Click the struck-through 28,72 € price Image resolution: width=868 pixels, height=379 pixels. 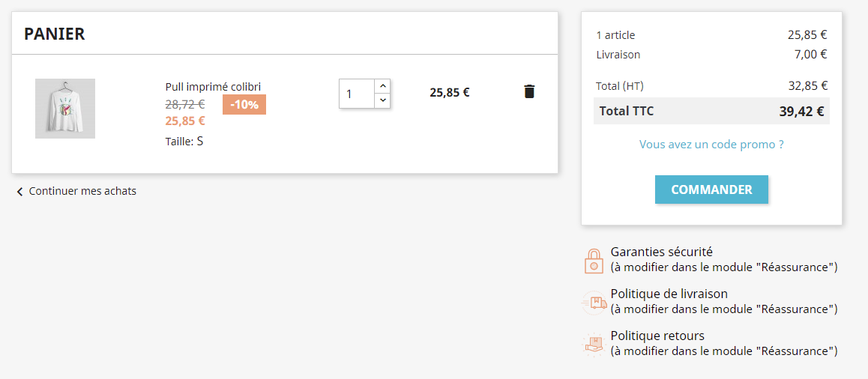[185, 103]
